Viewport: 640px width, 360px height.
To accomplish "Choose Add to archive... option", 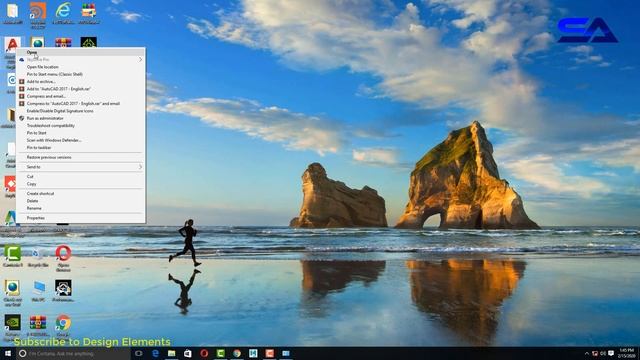I will [80, 82].
